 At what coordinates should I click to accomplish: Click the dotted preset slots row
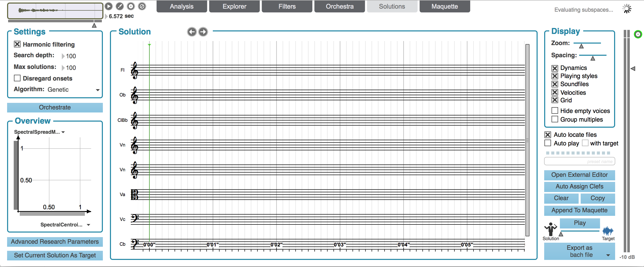[x=578, y=153]
